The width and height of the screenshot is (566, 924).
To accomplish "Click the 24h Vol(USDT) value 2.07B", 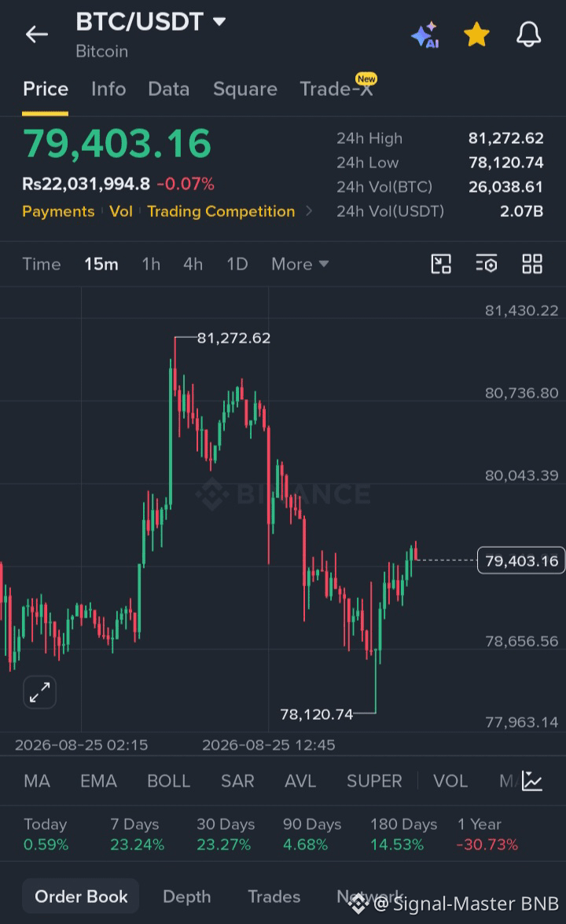I will pyautogui.click(x=521, y=211).
